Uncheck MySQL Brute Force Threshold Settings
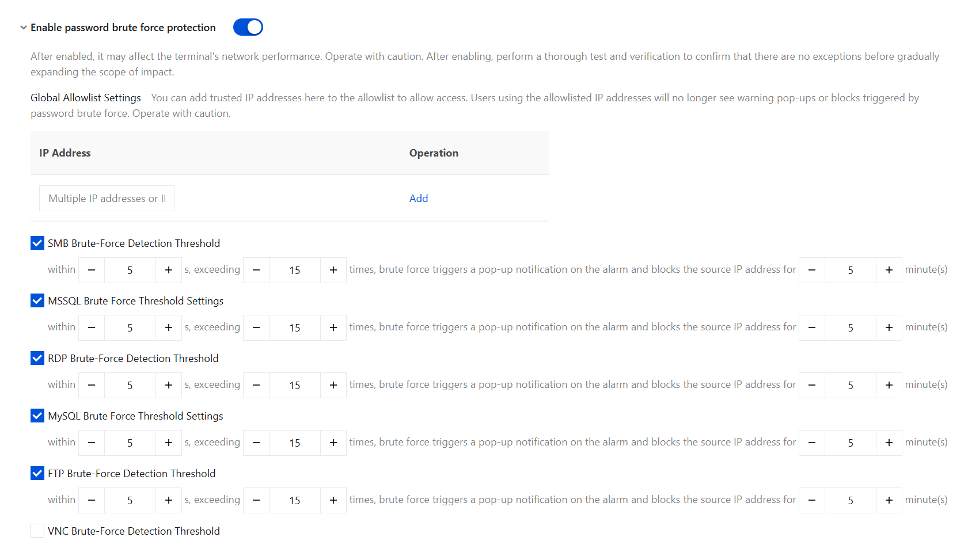The width and height of the screenshot is (968, 560). click(37, 416)
